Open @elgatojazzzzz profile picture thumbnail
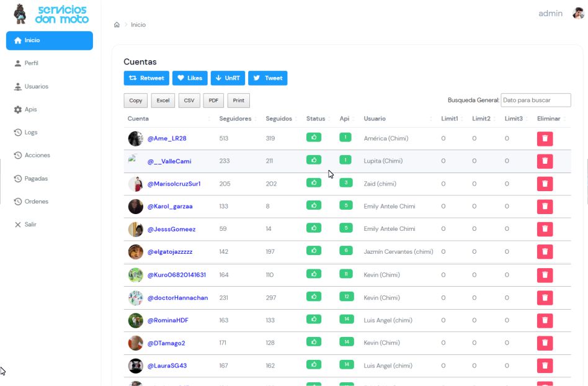The height and width of the screenshot is (386, 588). [136, 252]
